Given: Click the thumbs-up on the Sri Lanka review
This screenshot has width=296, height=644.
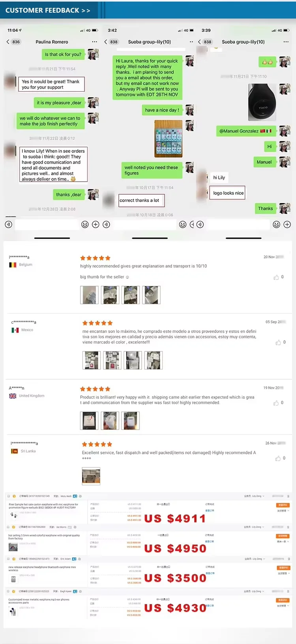Looking at the screenshot, I should 278,458.
